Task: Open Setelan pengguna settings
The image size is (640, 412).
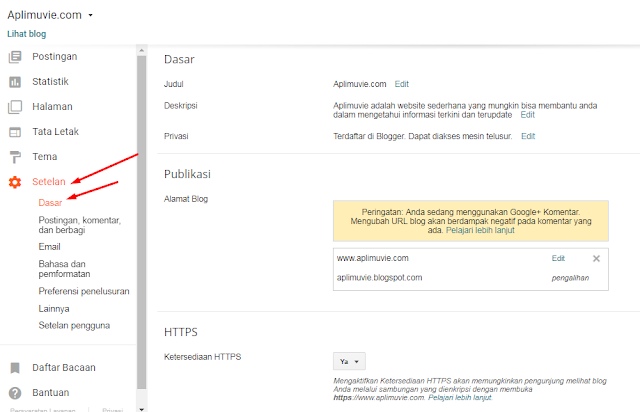Action: [x=74, y=325]
